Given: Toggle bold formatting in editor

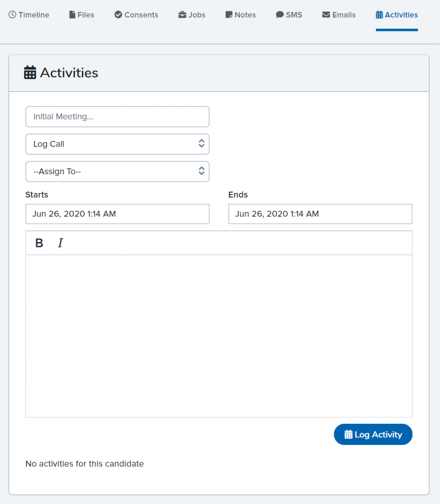Looking at the screenshot, I should [x=39, y=243].
